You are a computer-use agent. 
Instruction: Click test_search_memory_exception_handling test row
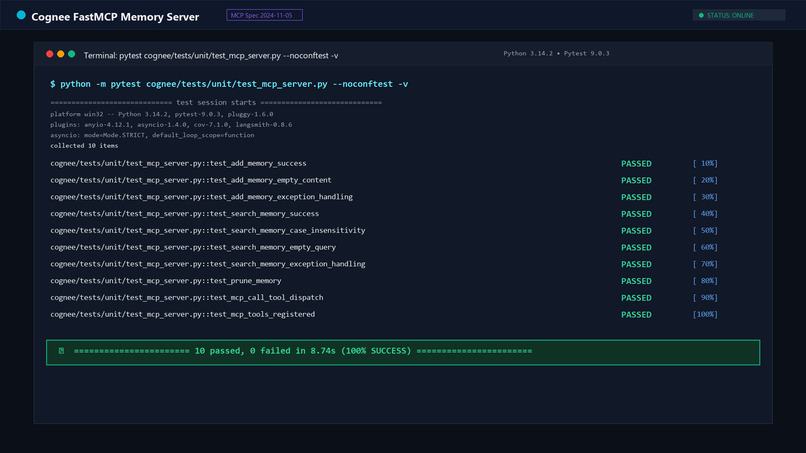coord(384,264)
